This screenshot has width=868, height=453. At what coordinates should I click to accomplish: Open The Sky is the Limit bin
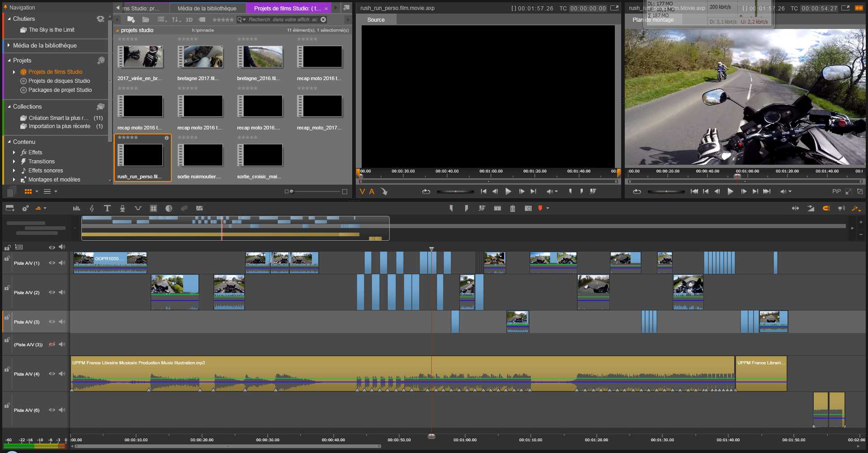tap(52, 30)
